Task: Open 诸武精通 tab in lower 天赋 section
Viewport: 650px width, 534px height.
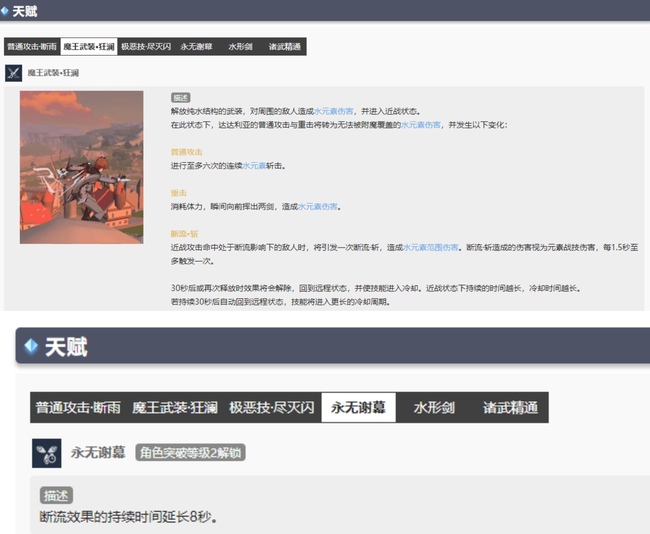Action: pos(510,408)
